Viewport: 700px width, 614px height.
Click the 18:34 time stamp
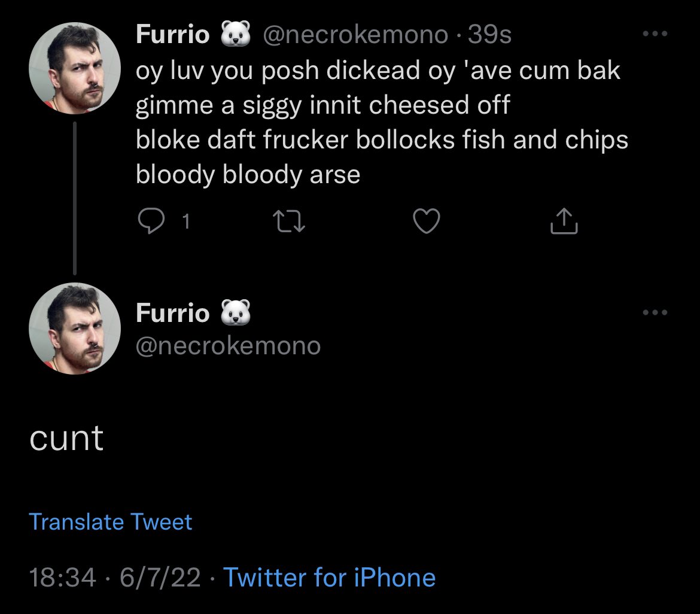tap(62, 578)
